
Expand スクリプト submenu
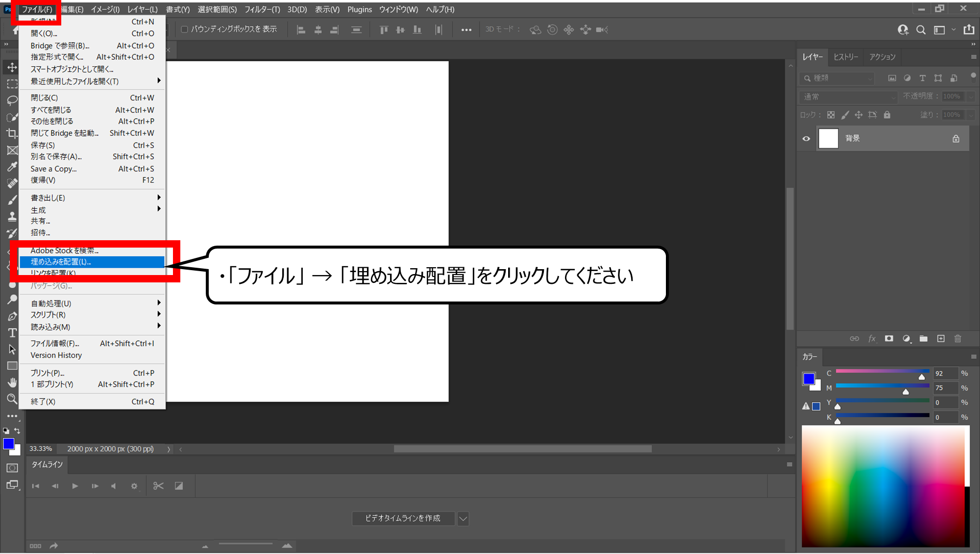92,315
